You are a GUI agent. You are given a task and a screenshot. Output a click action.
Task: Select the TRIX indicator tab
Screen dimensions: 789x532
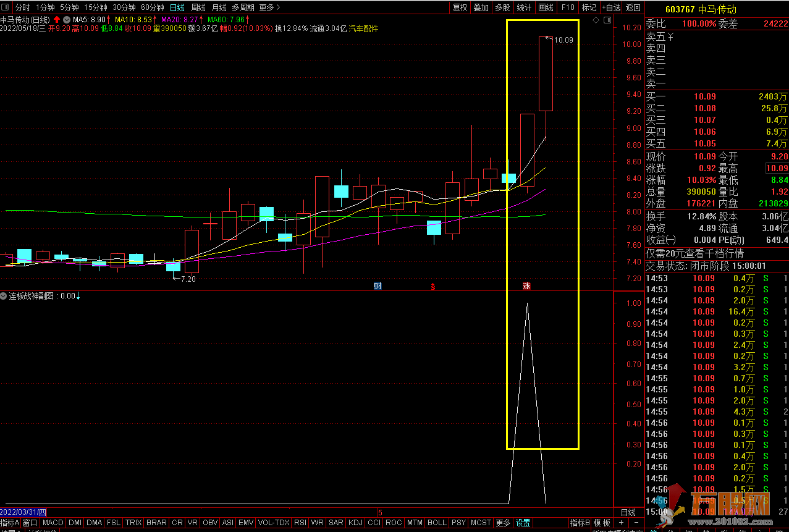[x=133, y=523]
